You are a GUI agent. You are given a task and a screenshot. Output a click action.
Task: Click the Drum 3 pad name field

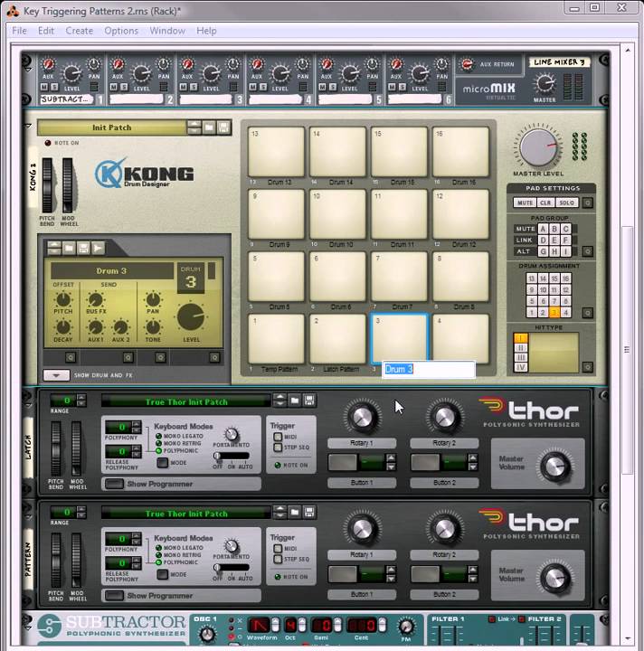coord(429,369)
